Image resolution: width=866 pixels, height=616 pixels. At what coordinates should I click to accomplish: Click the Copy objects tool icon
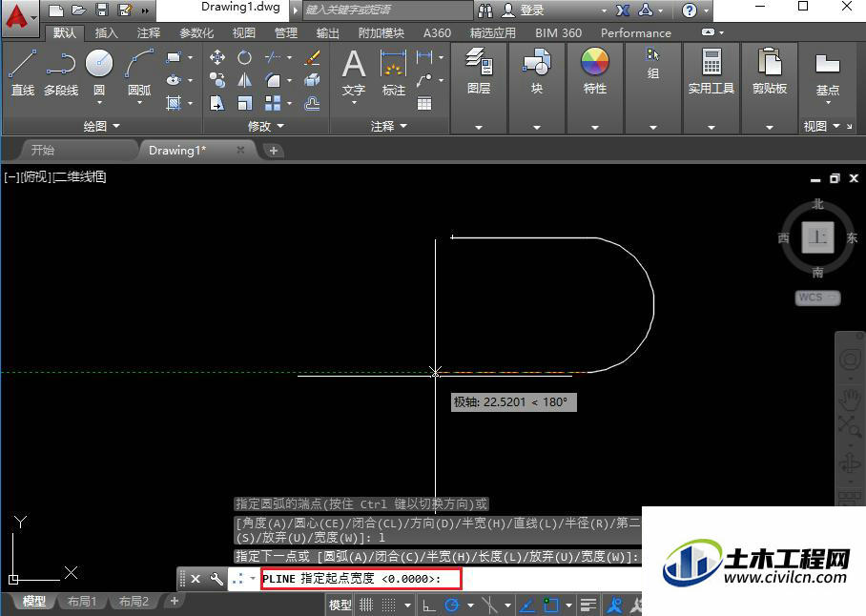[x=217, y=81]
